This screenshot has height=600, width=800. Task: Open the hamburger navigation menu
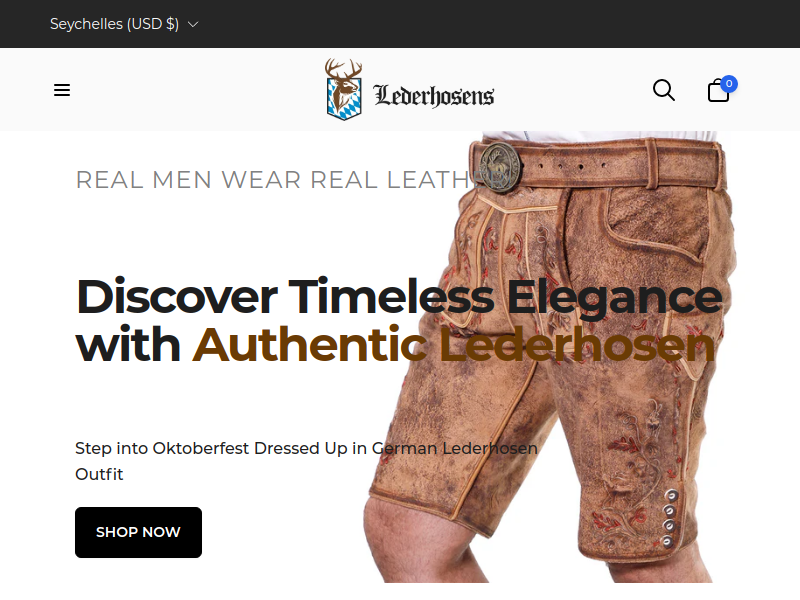62,90
